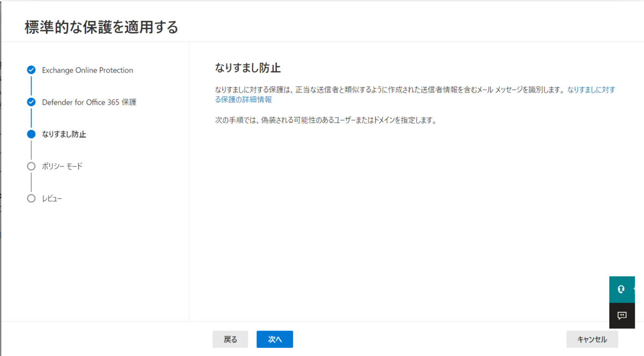Click the 戻る (Back) button
Viewport: 644px width, 356px height.
pyautogui.click(x=230, y=339)
